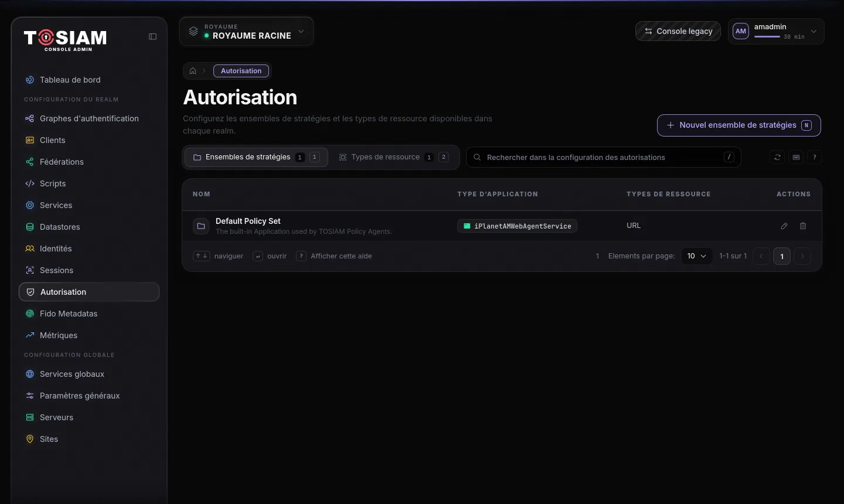Select page 1 in pagination
The image size is (844, 504).
[x=782, y=256]
